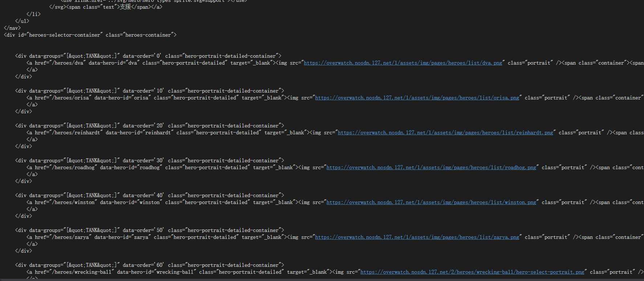Image resolution: width=644 pixels, height=281 pixels.
Task: Click the href="/heroes/reinhardt" attribute text
Action: (x=69, y=133)
